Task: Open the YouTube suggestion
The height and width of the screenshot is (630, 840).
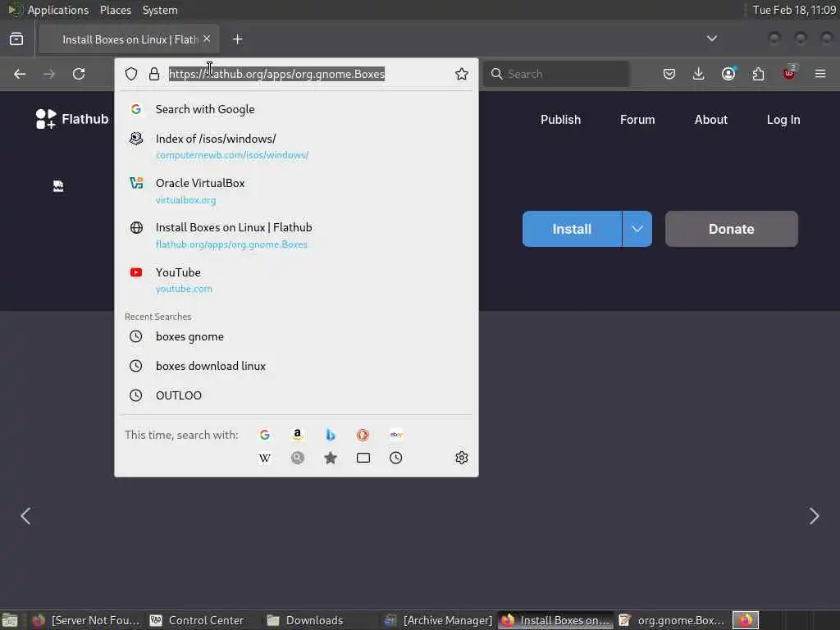Action: (296, 281)
